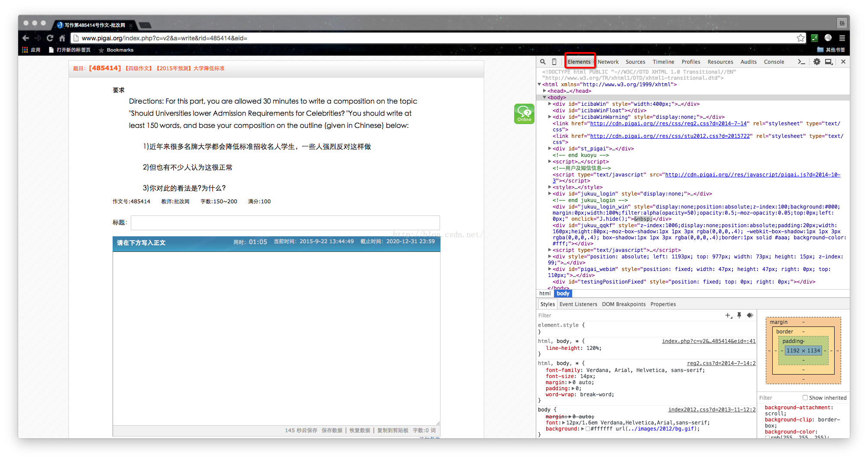Click 恢复数据 restore data link
The height and width of the screenshot is (460, 868).
point(360,431)
